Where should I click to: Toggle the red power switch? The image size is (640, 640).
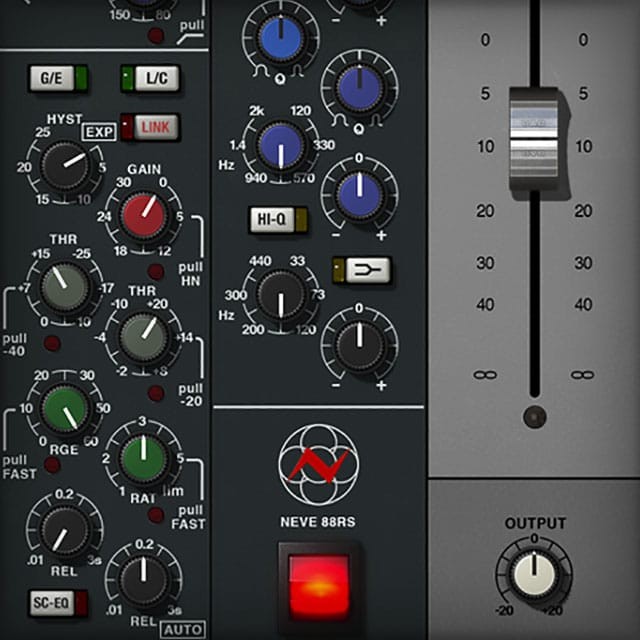click(318, 583)
